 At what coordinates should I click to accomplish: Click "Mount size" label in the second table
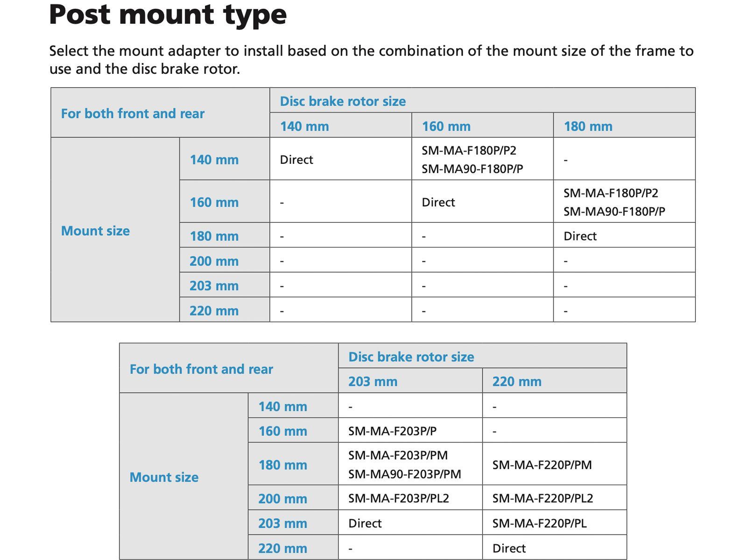pos(164,477)
